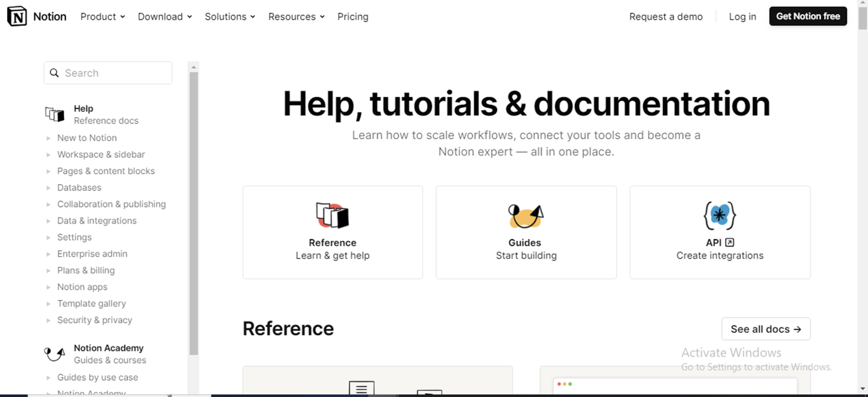Image resolution: width=868 pixels, height=397 pixels.
Task: Click the Help books icon in sidebar
Action: click(x=55, y=114)
